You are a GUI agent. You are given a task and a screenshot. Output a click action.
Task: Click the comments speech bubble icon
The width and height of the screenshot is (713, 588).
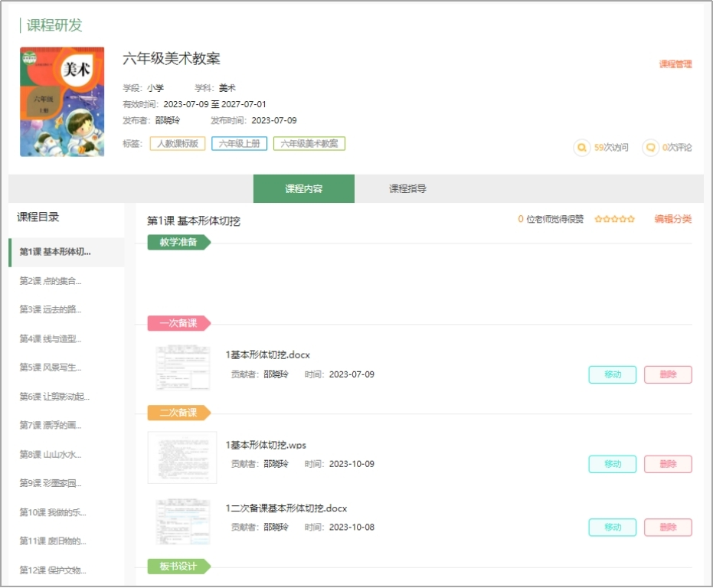coord(650,147)
